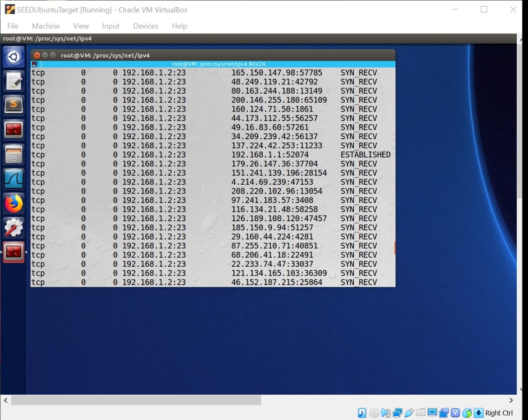The width and height of the screenshot is (528, 420).
Task: Click the network adapters status icon
Action: click(x=398, y=412)
